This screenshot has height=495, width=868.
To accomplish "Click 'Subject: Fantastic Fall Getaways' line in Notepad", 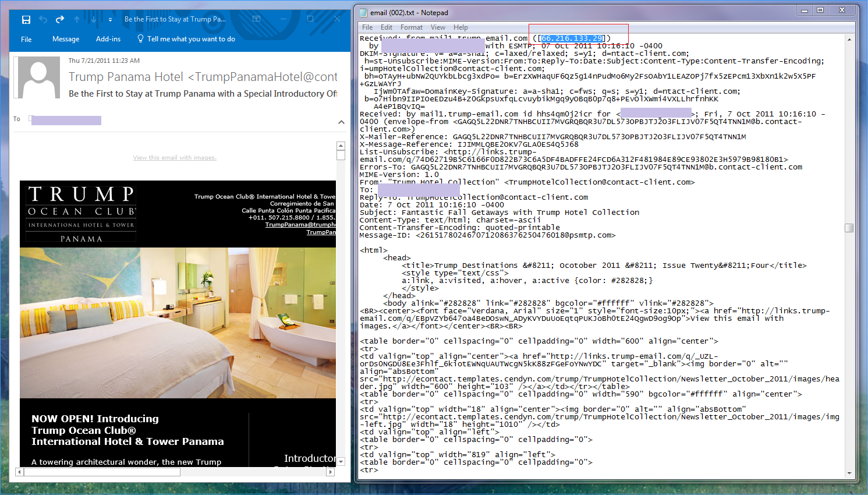I will pyautogui.click(x=499, y=213).
